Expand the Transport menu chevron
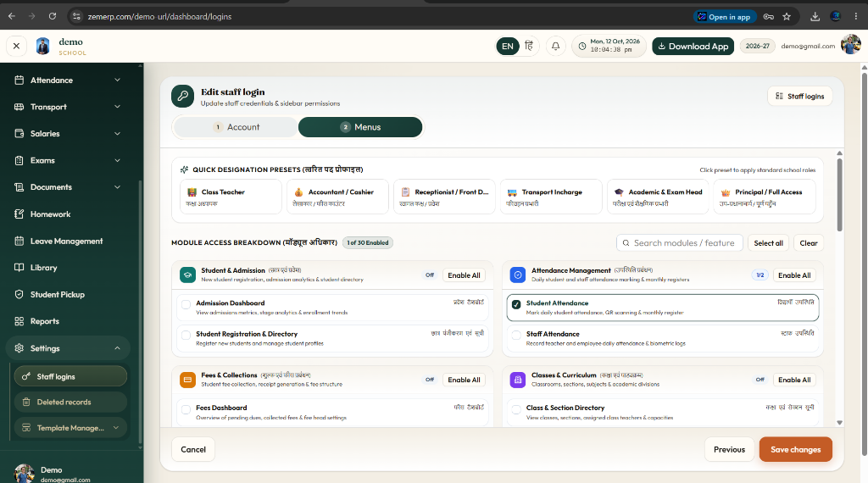Screen dimensions: 868x483 pyautogui.click(x=117, y=107)
